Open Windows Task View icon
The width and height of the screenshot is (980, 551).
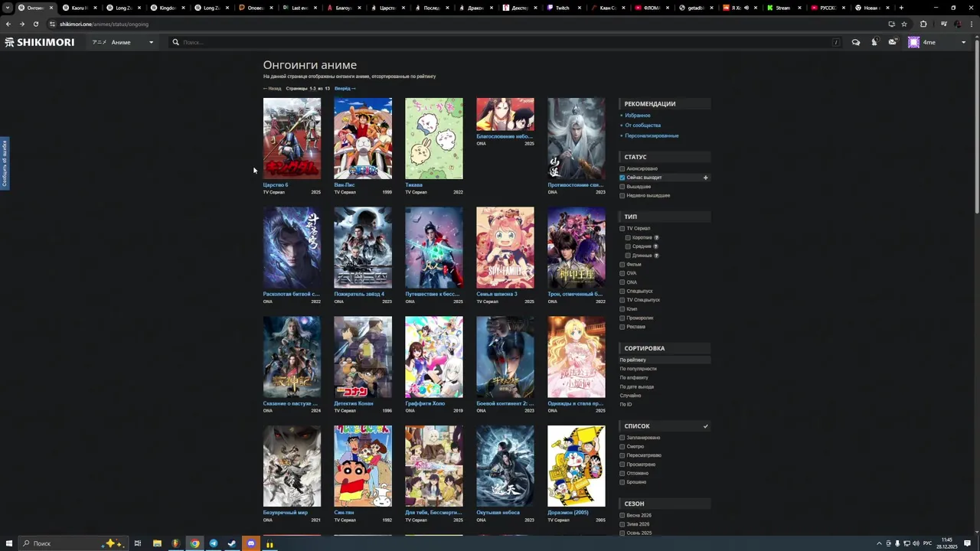click(138, 543)
